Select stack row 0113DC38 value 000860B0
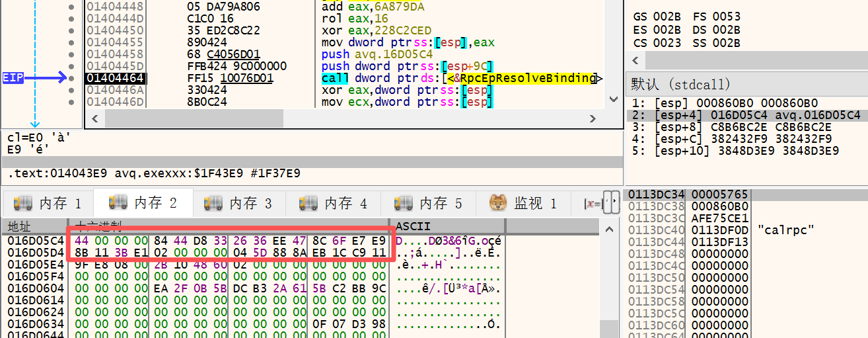Viewport: 868px width, 338px height. (x=746, y=206)
